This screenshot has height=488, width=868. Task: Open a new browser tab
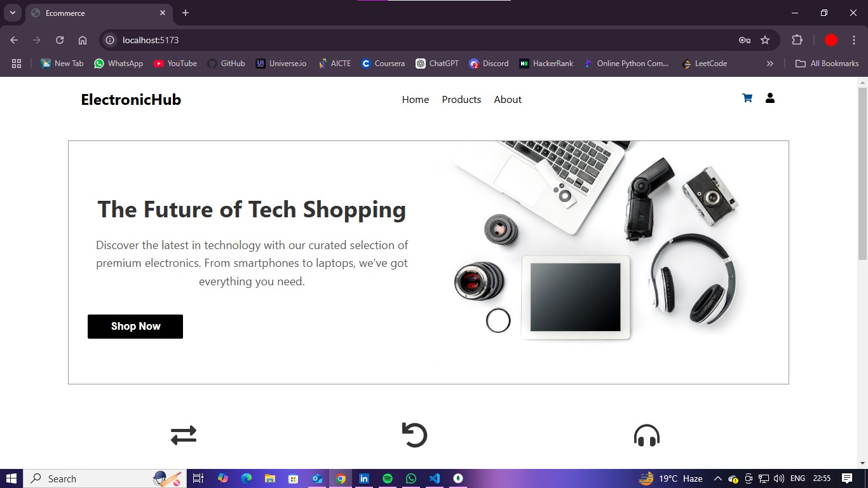pos(186,13)
